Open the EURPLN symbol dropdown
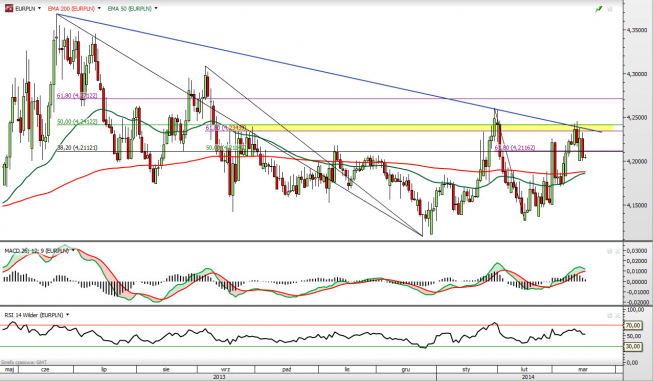Image resolution: width=653 pixels, height=381 pixels. (40, 8)
